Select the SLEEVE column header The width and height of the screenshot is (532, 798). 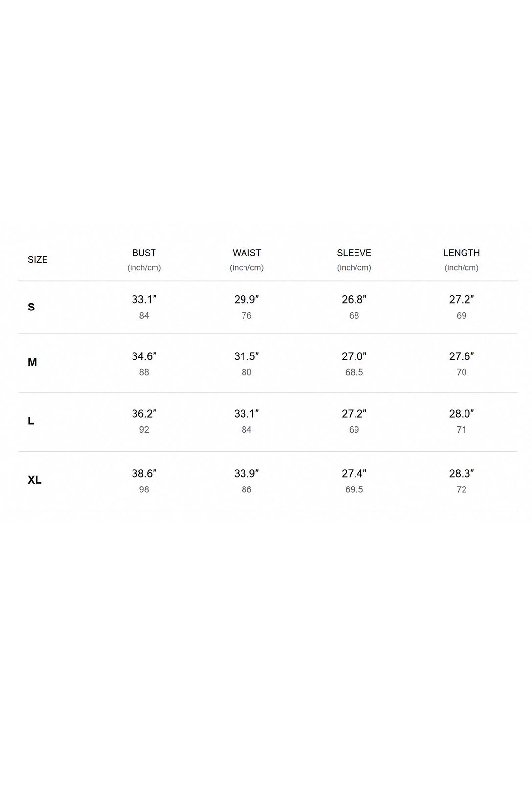click(x=354, y=253)
